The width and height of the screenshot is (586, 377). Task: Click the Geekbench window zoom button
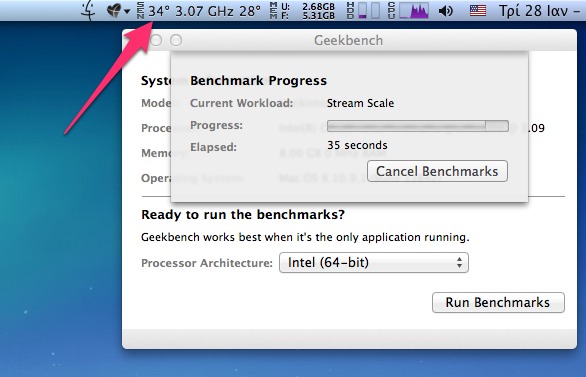(176, 40)
